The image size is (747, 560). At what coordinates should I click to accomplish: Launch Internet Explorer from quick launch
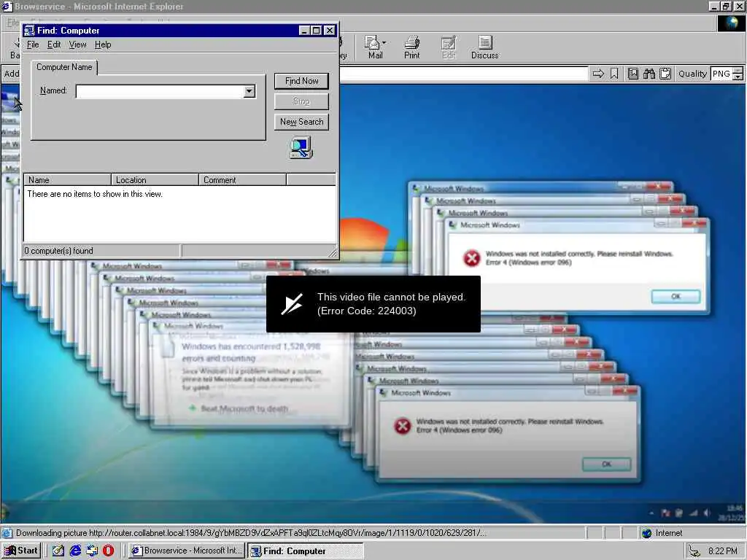pyautogui.click(x=75, y=551)
